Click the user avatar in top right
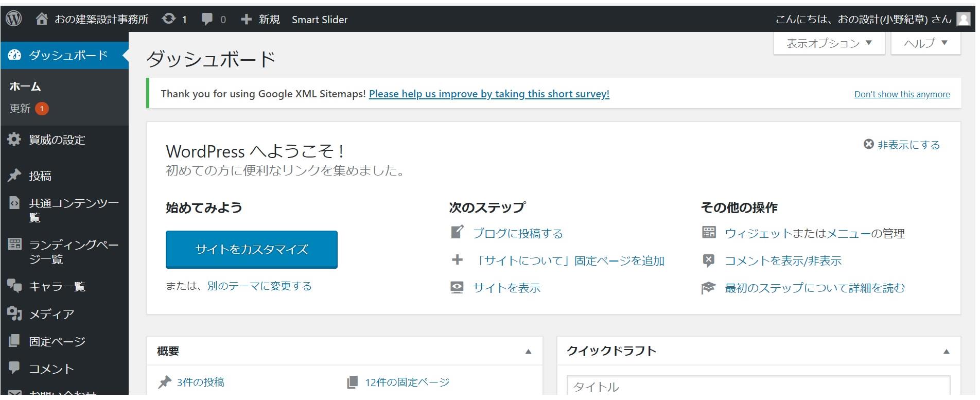This screenshot has height=400, width=980. click(x=963, y=19)
